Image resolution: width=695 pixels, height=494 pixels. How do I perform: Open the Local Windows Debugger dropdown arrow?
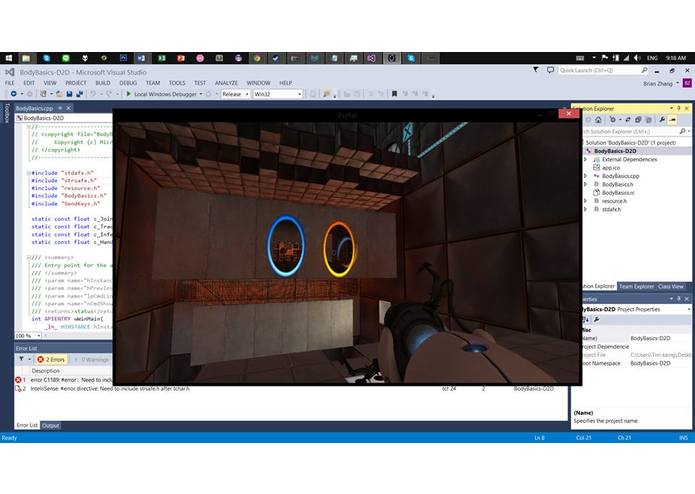(201, 94)
